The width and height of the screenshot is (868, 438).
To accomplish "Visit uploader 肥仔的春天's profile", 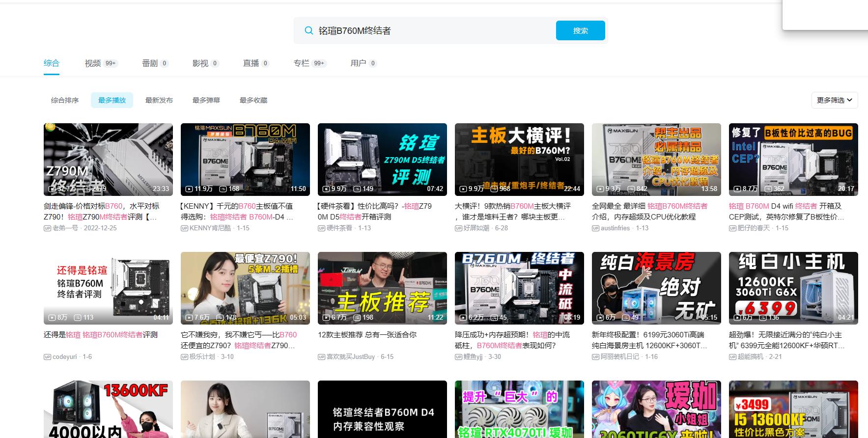I will (x=754, y=228).
